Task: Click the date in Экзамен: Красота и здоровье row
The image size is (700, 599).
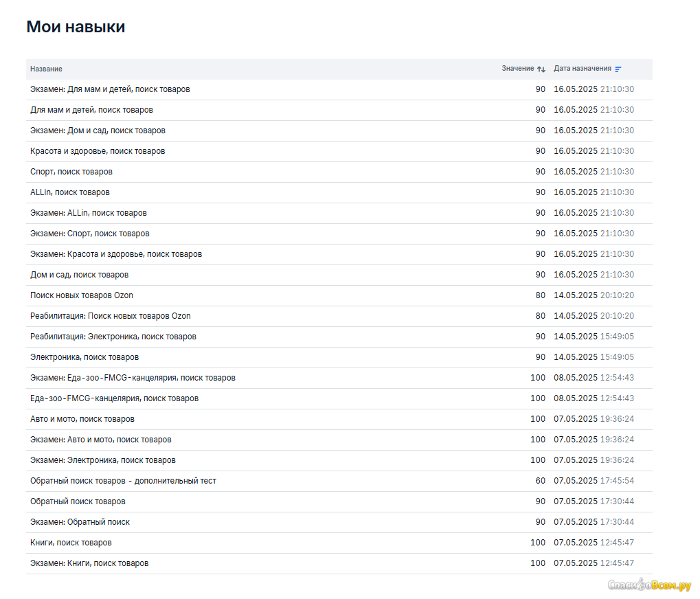Action: 594,254
